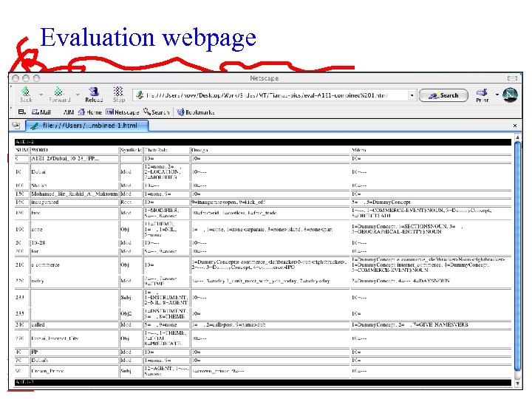
Task: Open the Back button history dropdown arrow
Action: (41, 95)
